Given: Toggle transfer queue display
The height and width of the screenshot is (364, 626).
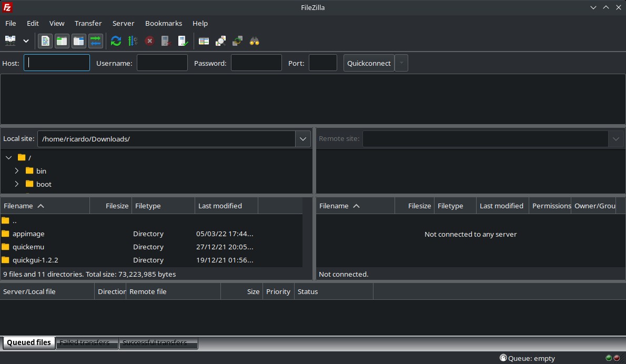Looking at the screenshot, I should [x=95, y=41].
